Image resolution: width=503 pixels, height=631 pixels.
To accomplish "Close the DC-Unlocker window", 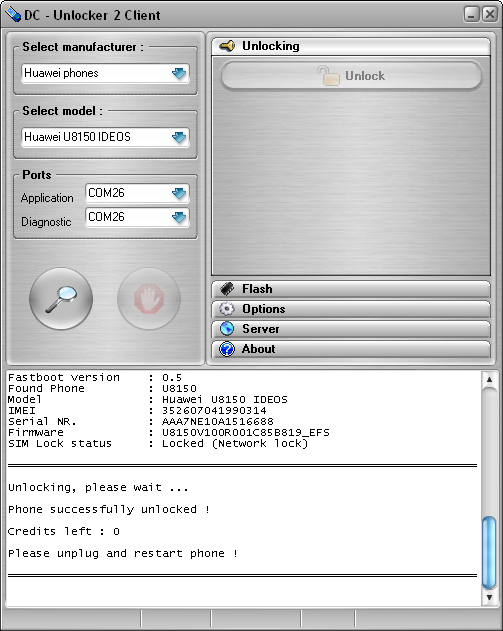I will click(x=490, y=14).
